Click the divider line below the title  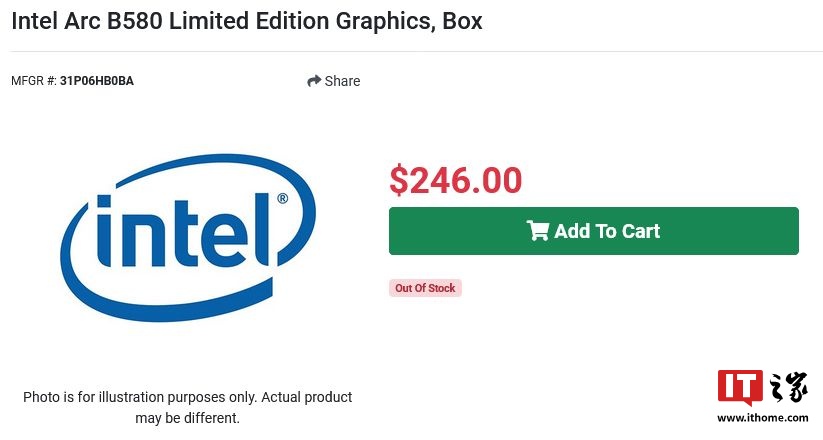pos(416,51)
